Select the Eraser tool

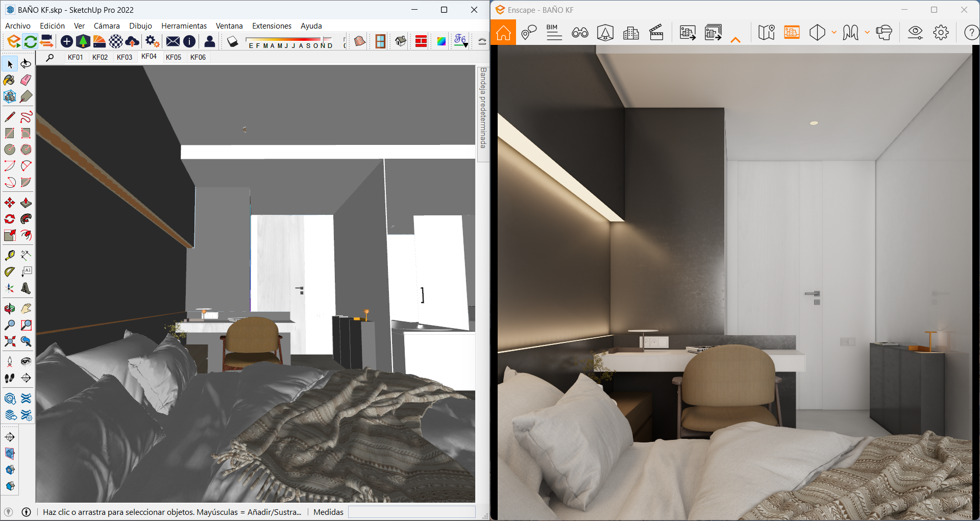[26, 80]
